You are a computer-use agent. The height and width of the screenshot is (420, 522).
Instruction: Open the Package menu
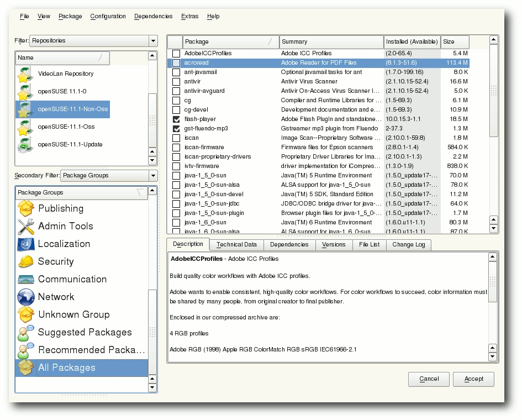click(70, 17)
